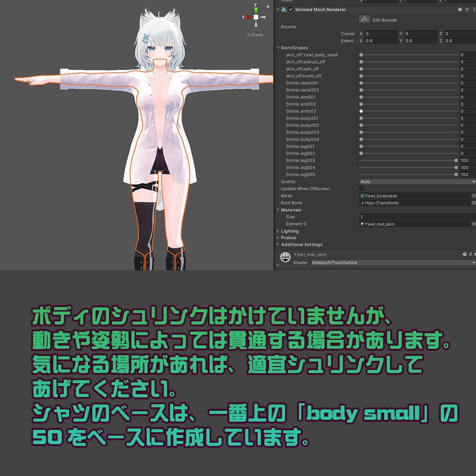The width and height of the screenshot is (476, 476).
Task: Click the green Y axis gizmo cone
Action: (256, 10)
